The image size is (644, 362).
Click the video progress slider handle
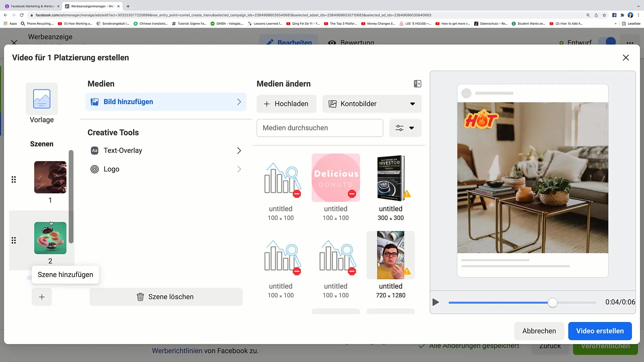[553, 303]
